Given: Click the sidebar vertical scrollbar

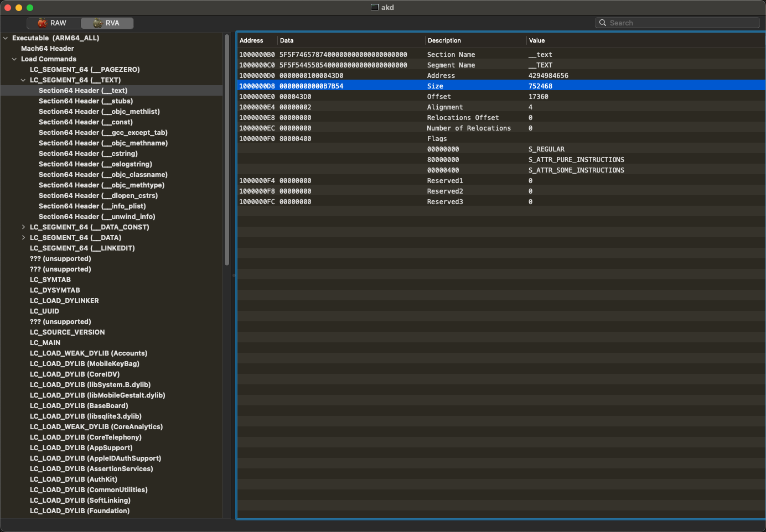Looking at the screenshot, I should 227,149.
